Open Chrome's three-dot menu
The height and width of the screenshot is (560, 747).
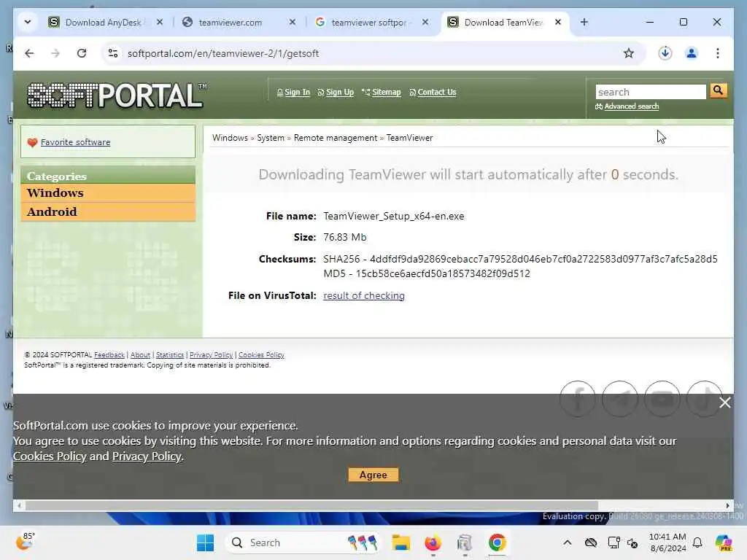718,53
